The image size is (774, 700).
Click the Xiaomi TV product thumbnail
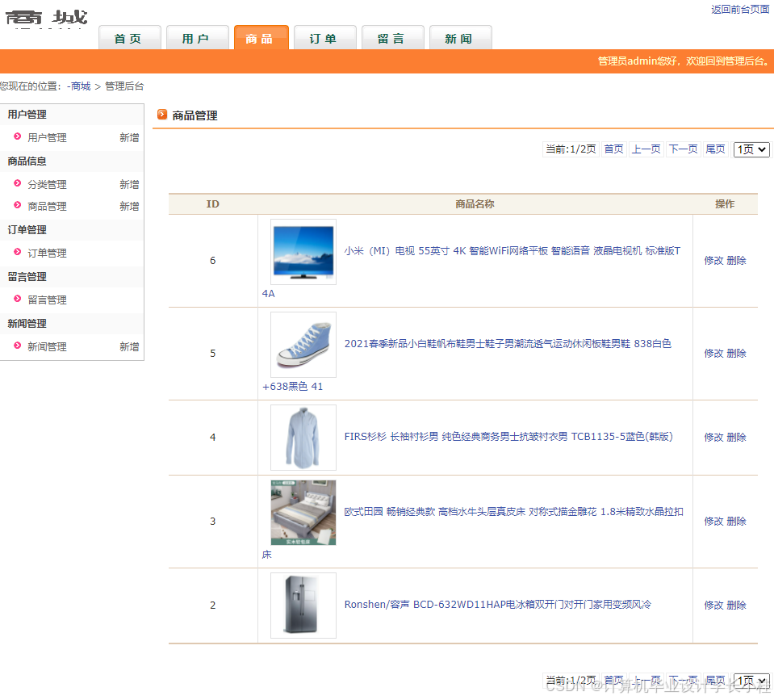coord(303,252)
